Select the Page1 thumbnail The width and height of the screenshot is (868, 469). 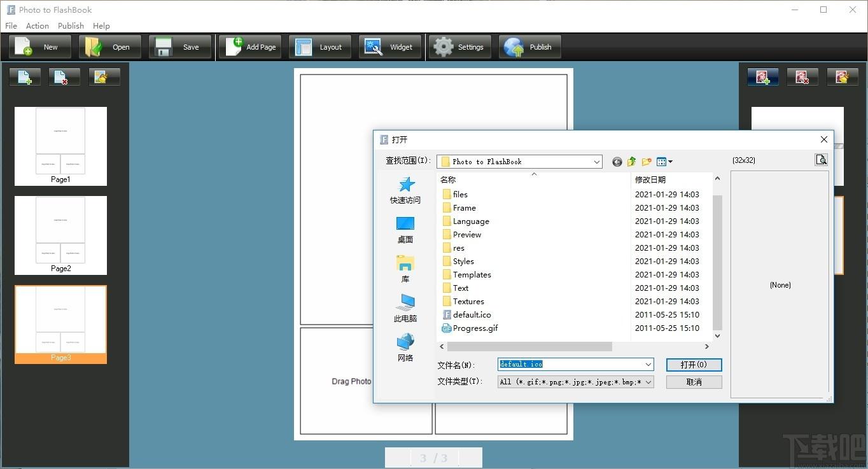point(60,146)
